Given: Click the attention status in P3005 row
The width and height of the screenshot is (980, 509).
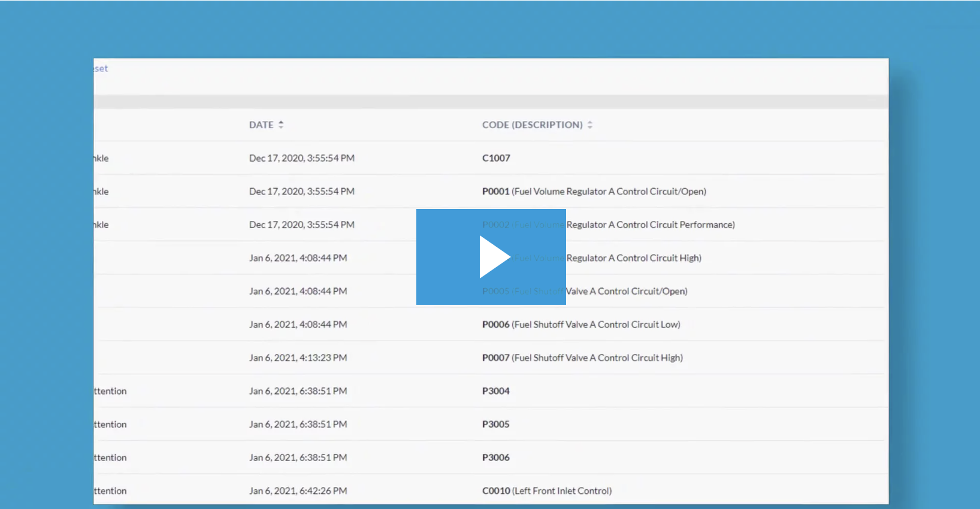Looking at the screenshot, I should (110, 424).
